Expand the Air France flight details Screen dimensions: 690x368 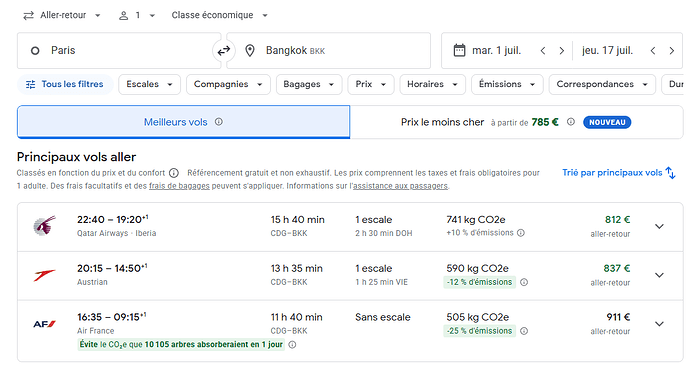(659, 324)
